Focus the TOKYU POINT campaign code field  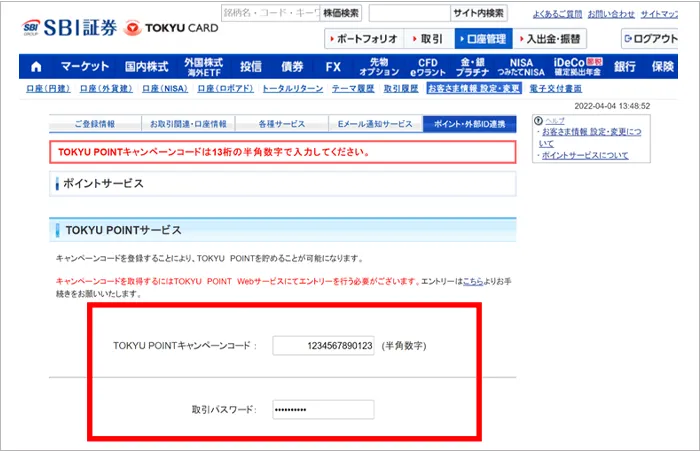[x=322, y=345]
